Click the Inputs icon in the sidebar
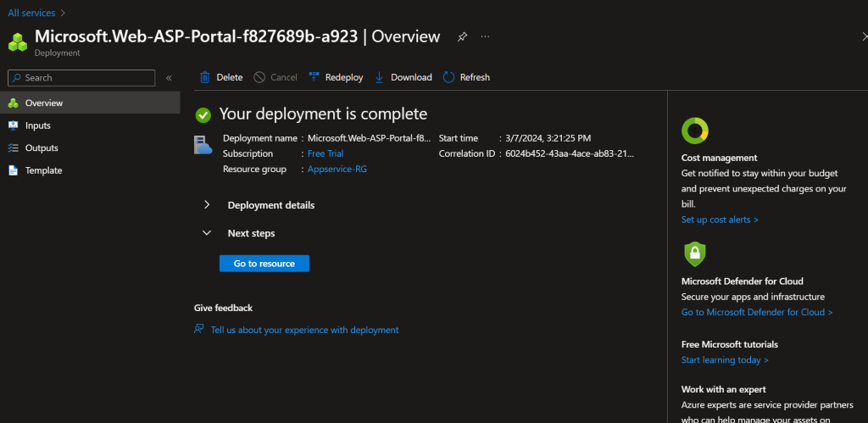 click(14, 125)
